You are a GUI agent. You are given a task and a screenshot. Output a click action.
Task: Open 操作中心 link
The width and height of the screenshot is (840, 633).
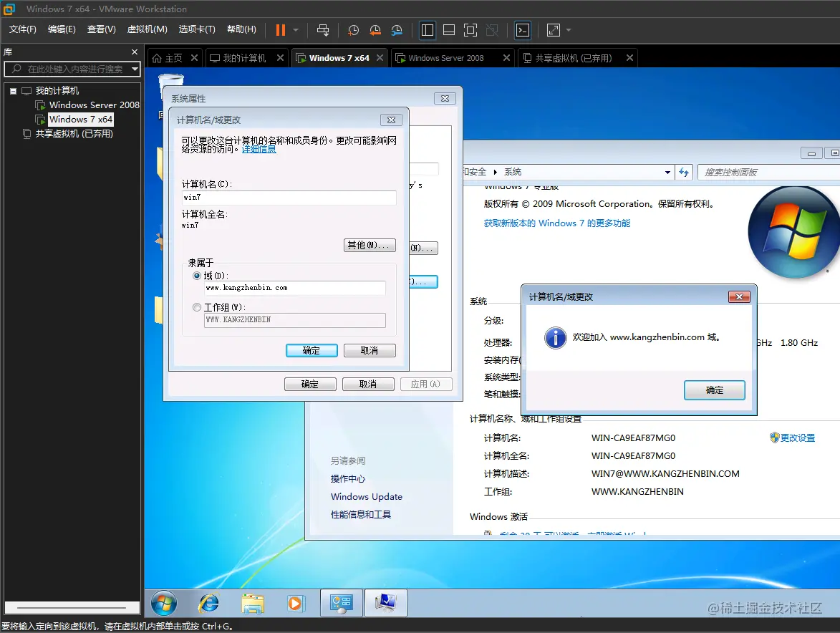click(348, 479)
